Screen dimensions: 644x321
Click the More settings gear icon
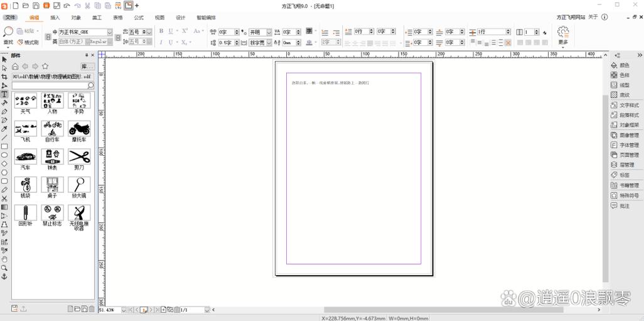pos(562,32)
